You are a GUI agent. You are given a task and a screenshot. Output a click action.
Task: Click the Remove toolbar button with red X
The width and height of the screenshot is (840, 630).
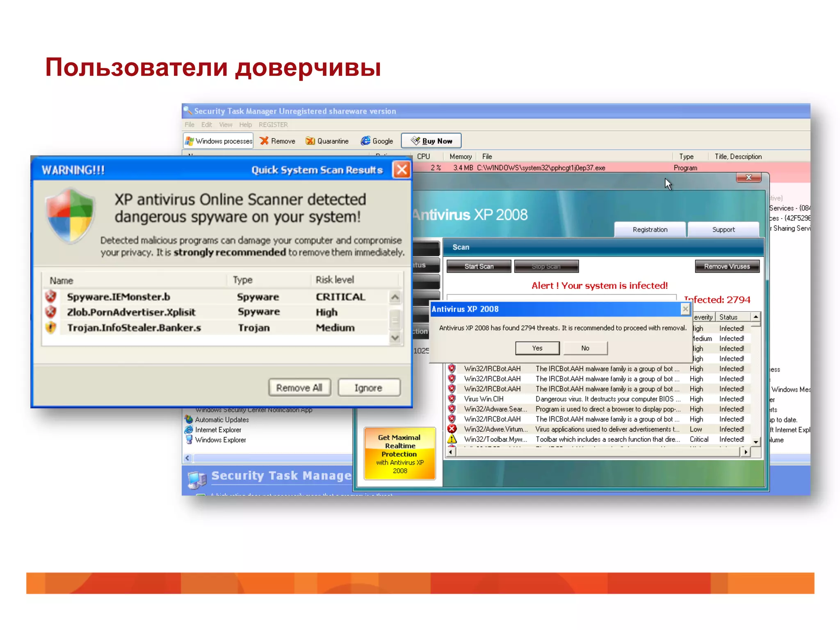(278, 141)
